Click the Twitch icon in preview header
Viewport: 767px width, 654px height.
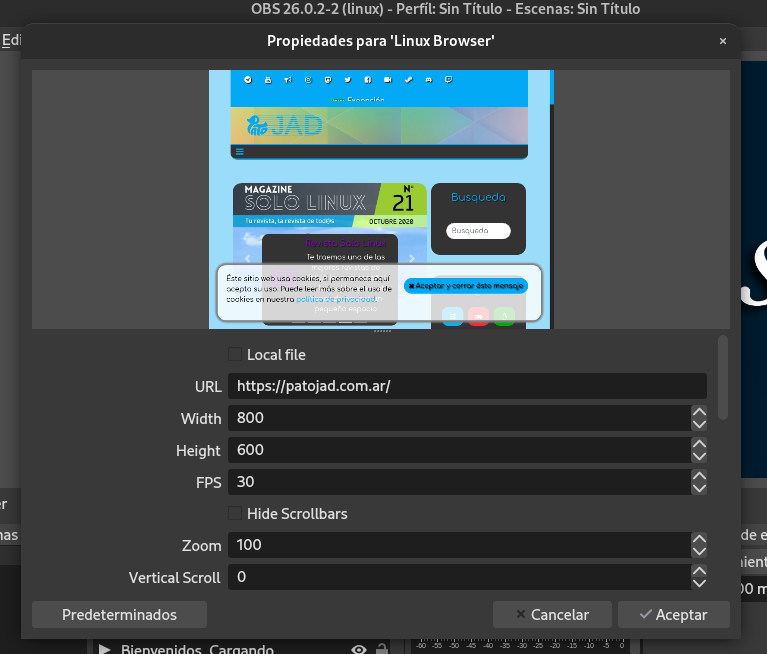[449, 79]
